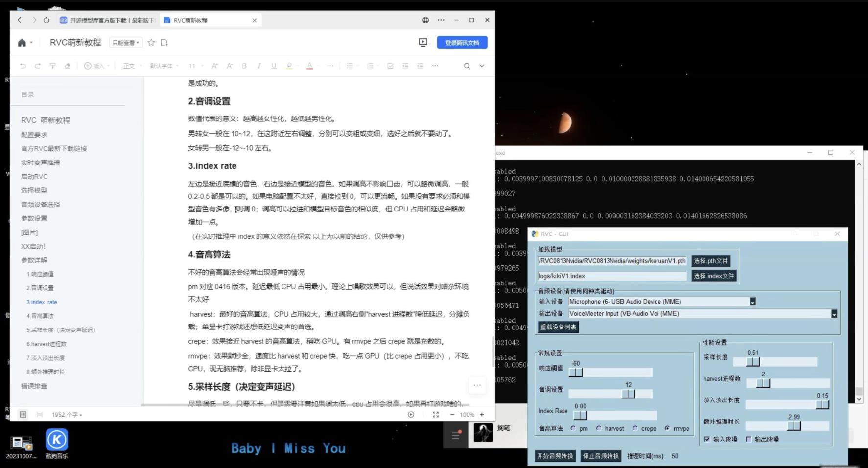The height and width of the screenshot is (468, 868).
Task: Toggle the 输入降噪 checkbox
Action: (707, 439)
